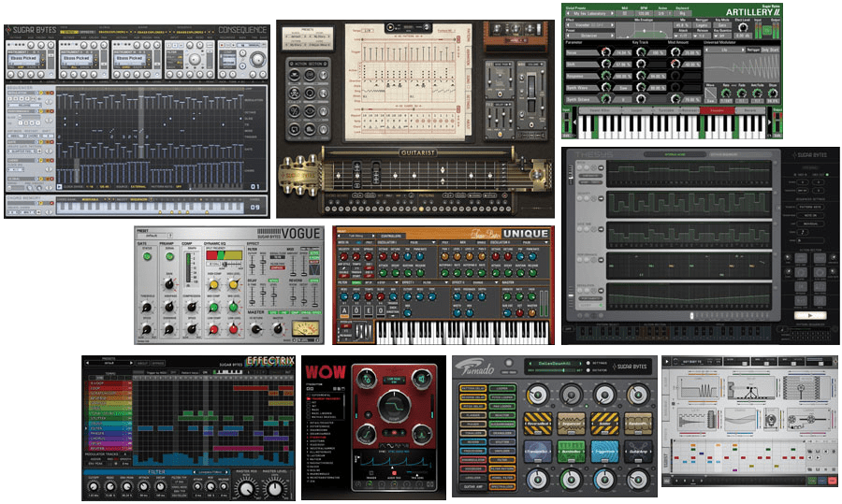Select the Guitar Amp effect in Turnado's list
This screenshot has height=504, width=842.
click(473, 486)
